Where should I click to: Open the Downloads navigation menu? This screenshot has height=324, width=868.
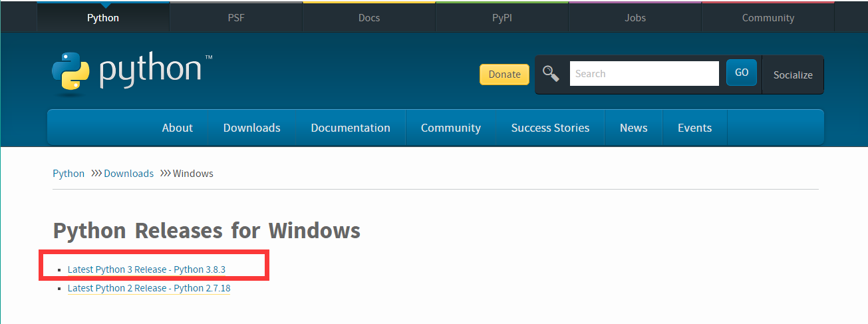coord(252,128)
